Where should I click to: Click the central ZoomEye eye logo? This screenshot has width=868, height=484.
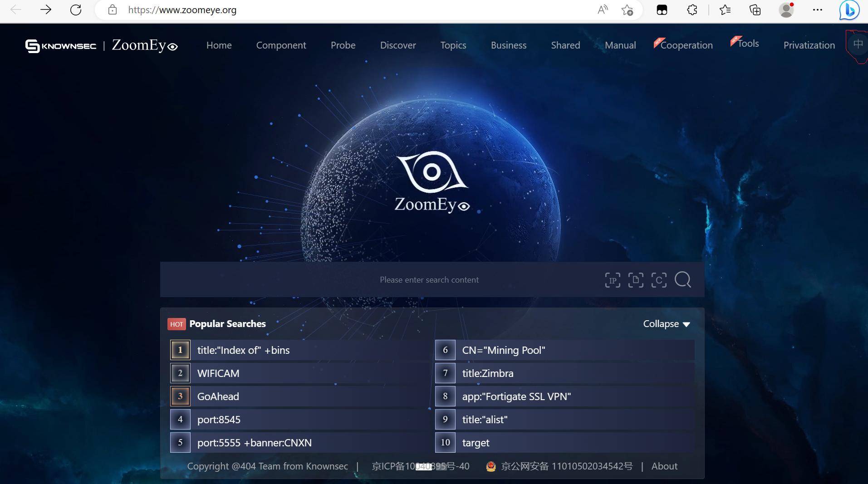(x=432, y=182)
